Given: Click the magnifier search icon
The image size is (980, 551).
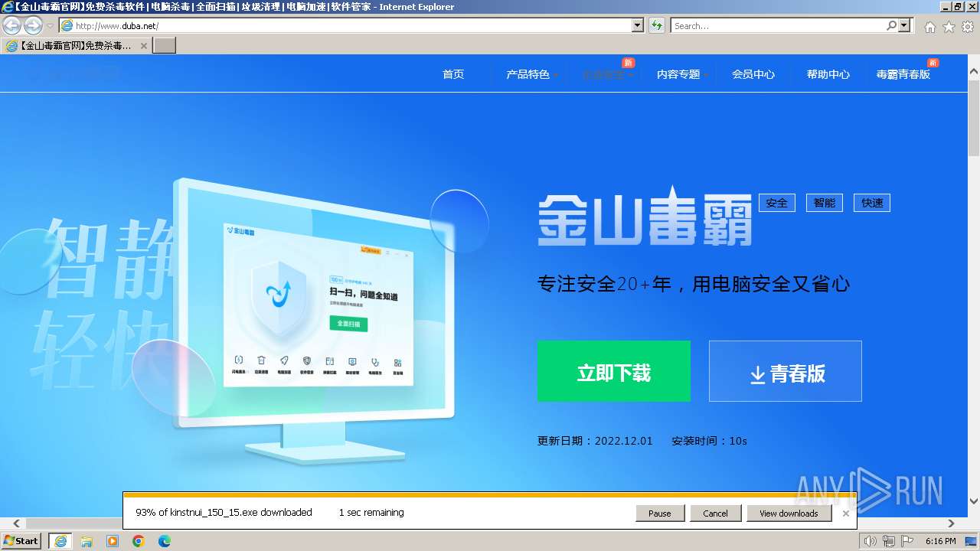Looking at the screenshot, I should click(x=891, y=26).
